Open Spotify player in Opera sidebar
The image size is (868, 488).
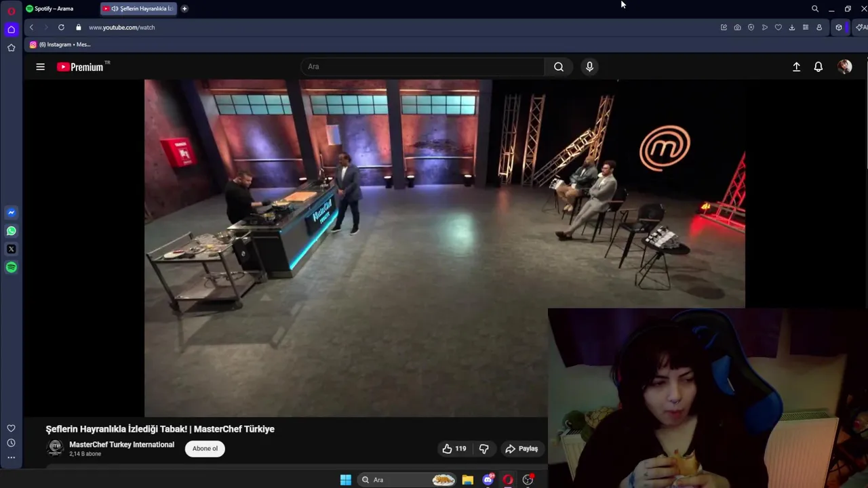tap(11, 268)
